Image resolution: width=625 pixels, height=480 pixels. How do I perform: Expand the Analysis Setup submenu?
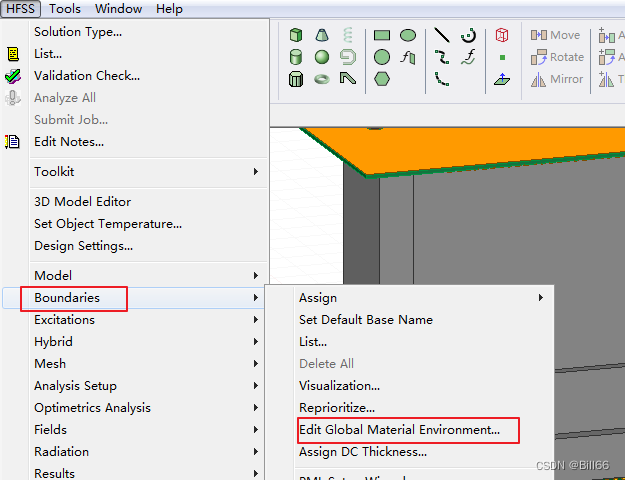click(134, 386)
